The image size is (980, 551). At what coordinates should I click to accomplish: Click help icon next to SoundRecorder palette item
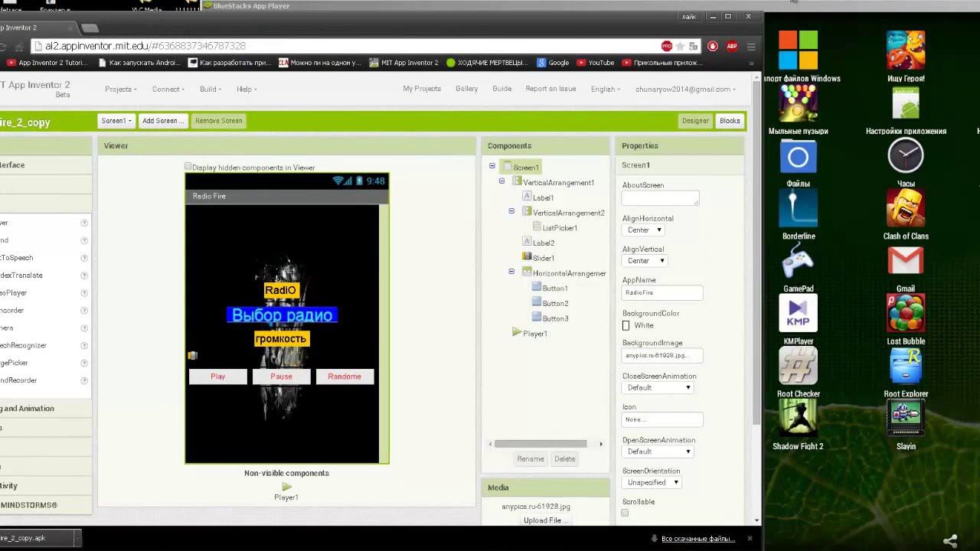84,380
